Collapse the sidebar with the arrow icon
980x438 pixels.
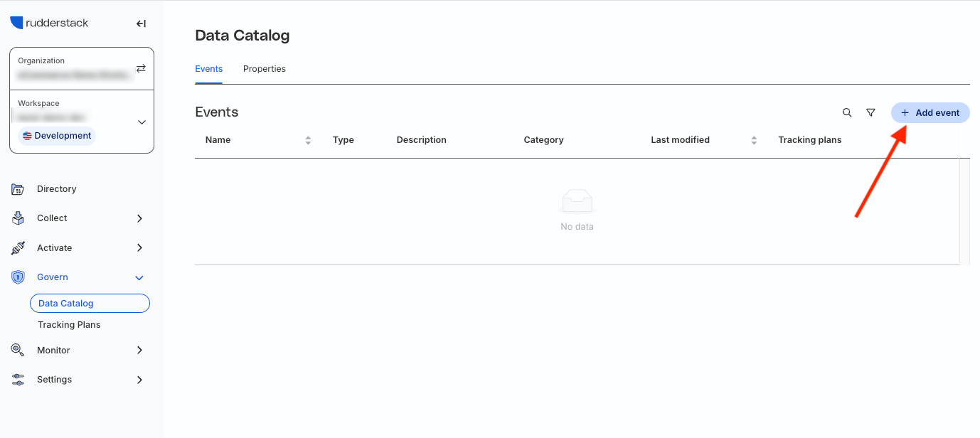[141, 23]
